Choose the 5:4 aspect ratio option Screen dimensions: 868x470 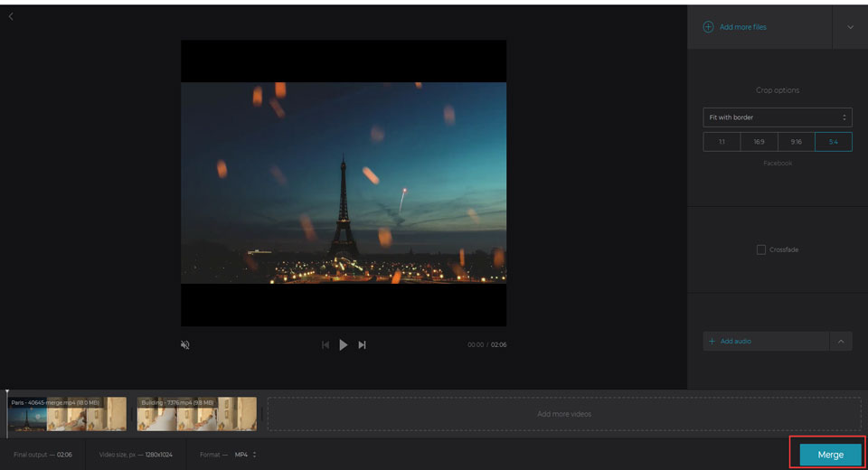coord(833,142)
